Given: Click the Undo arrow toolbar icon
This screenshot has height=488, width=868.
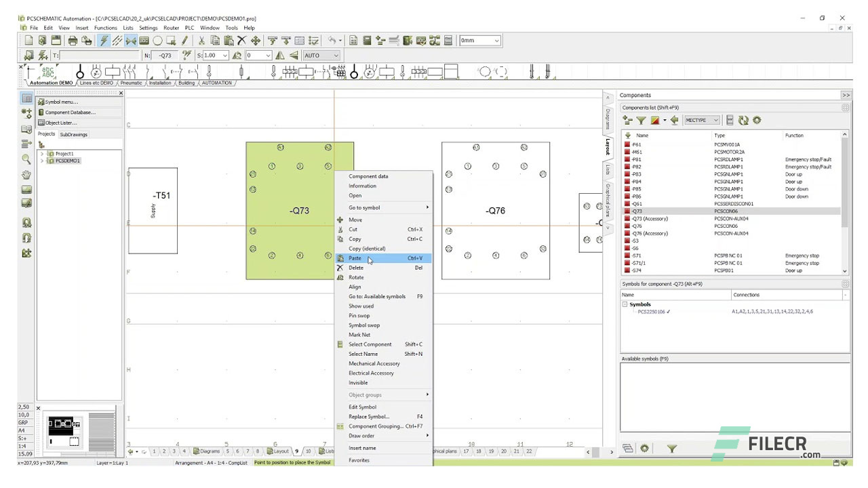Looking at the screenshot, I should [x=332, y=41].
